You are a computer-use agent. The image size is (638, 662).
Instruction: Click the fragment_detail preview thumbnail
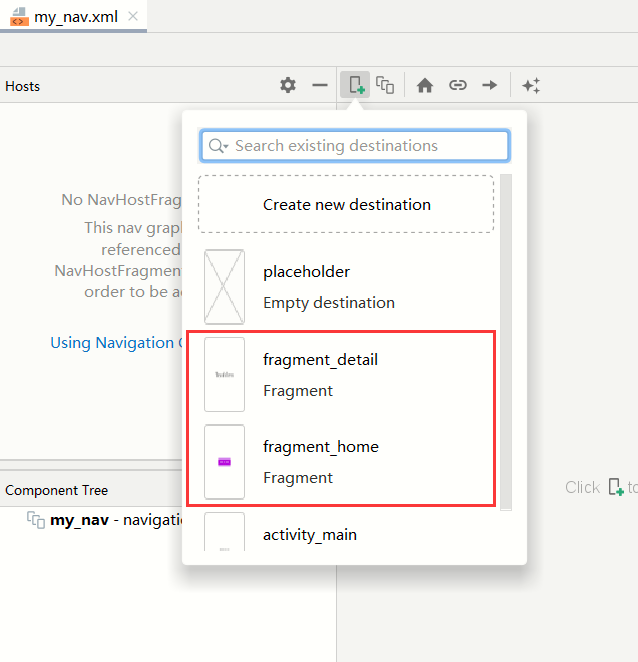pyautogui.click(x=224, y=374)
